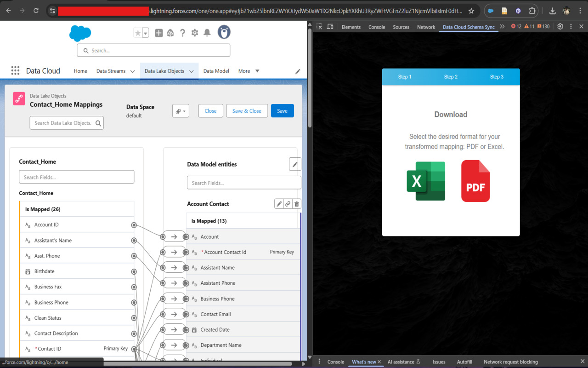This screenshot has height=368, width=588.
Task: Select Department Name target field
Action: (243, 345)
